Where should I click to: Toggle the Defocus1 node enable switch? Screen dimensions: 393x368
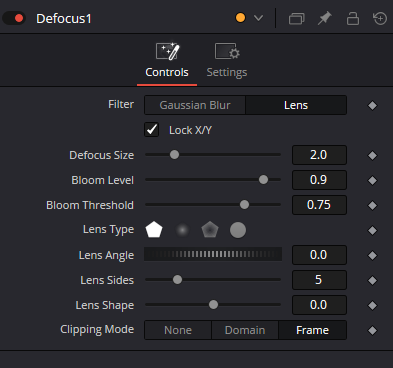[x=14, y=18]
